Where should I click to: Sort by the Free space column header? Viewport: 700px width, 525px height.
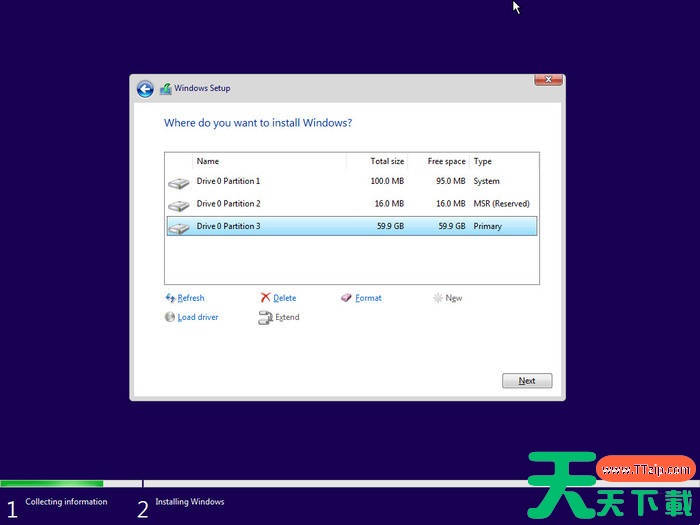[x=438, y=161]
